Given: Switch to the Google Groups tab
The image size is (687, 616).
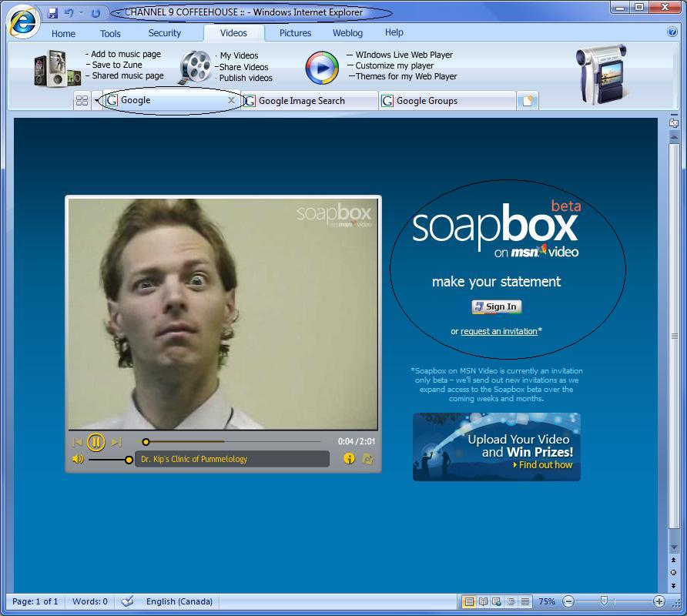Looking at the screenshot, I should pyautogui.click(x=447, y=101).
